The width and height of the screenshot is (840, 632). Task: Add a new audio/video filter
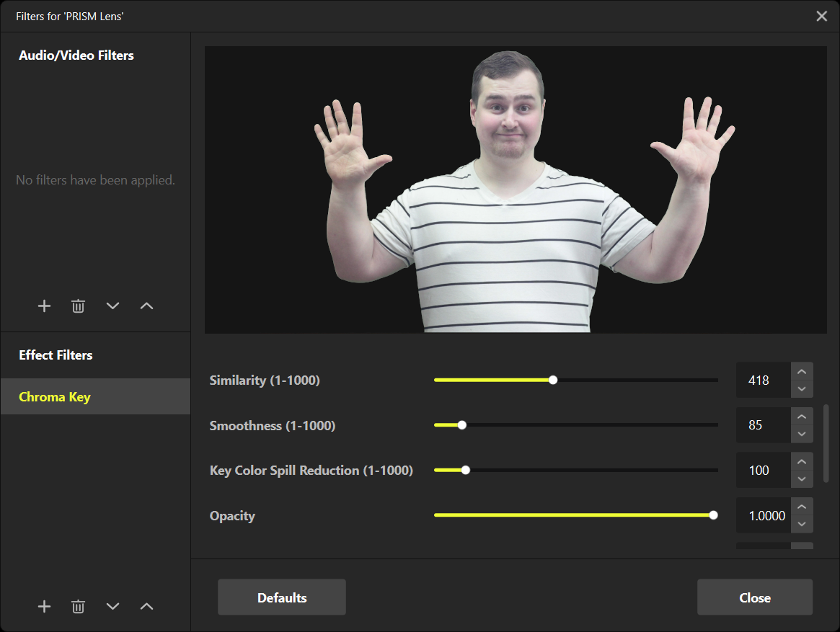point(44,306)
